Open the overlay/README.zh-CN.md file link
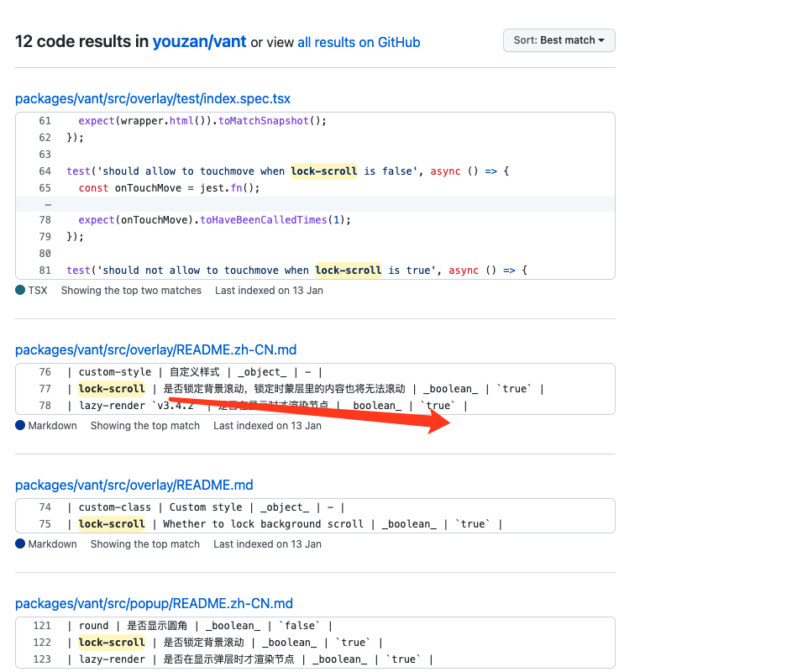Viewport: 792px width, 672px height. pyautogui.click(x=155, y=350)
